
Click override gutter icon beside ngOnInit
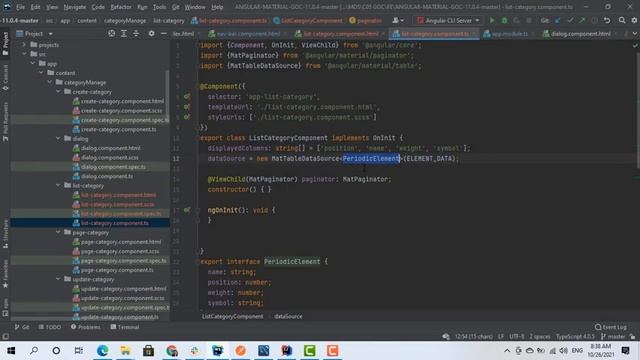tap(187, 210)
